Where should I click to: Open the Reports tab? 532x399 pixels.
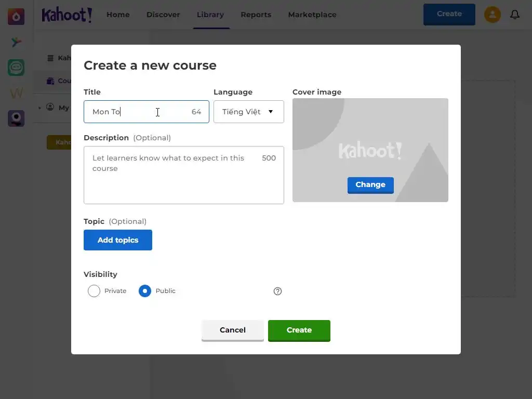coord(256,15)
